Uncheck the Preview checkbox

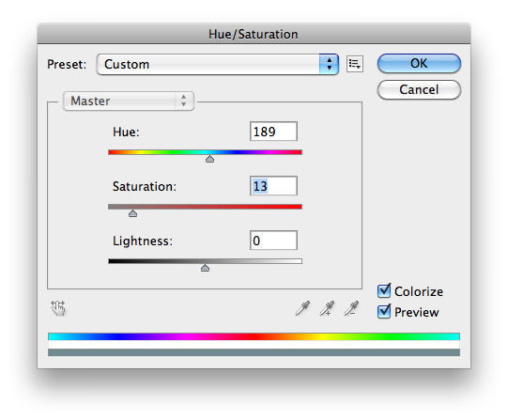tap(384, 311)
